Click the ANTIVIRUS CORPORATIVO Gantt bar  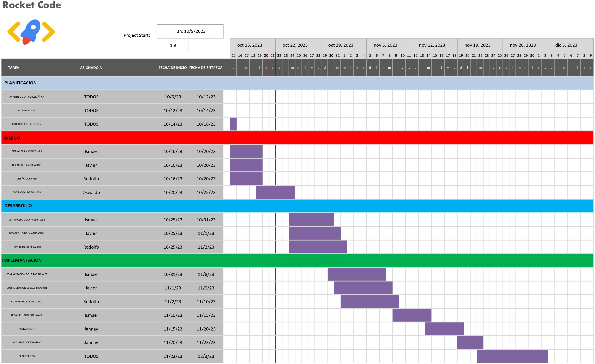tap(470, 342)
